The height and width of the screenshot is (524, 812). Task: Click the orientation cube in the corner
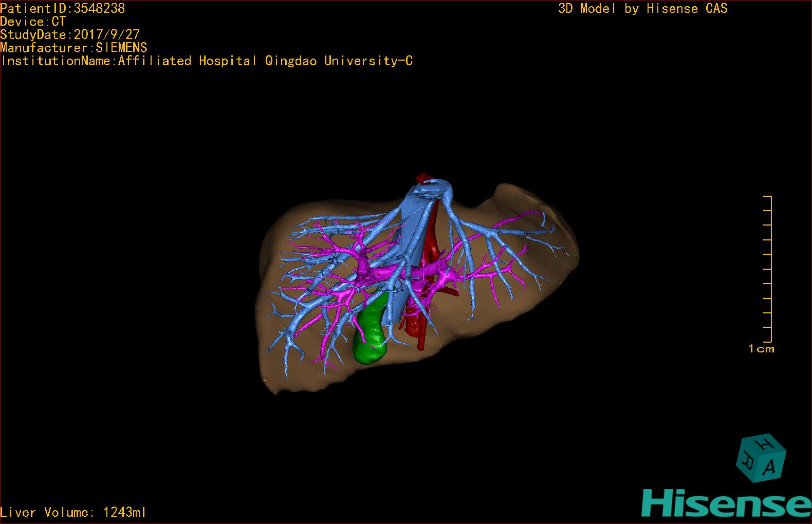pos(761,459)
